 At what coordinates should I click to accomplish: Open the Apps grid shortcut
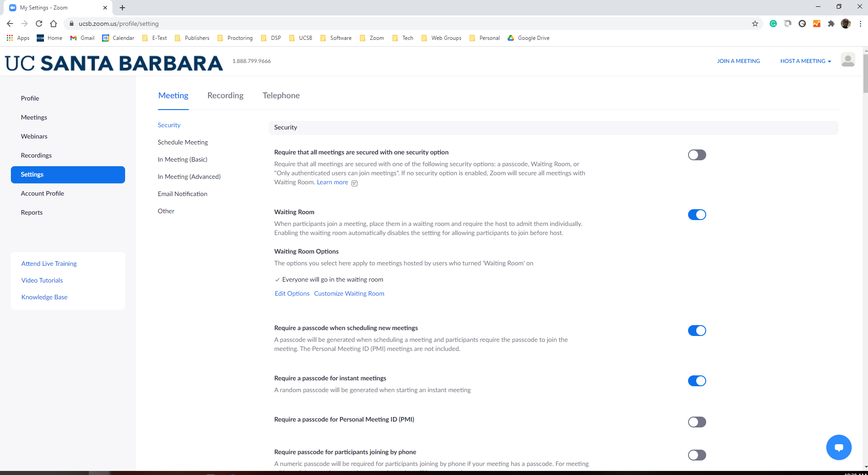click(x=18, y=38)
